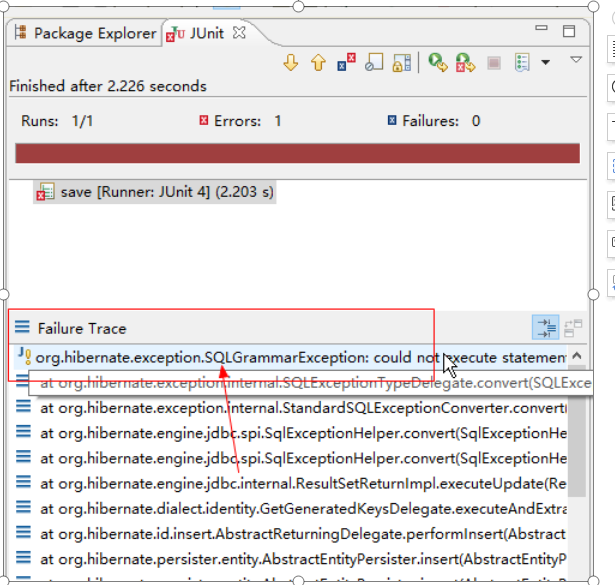Rerun the test with green icon

pyautogui.click(x=438, y=63)
